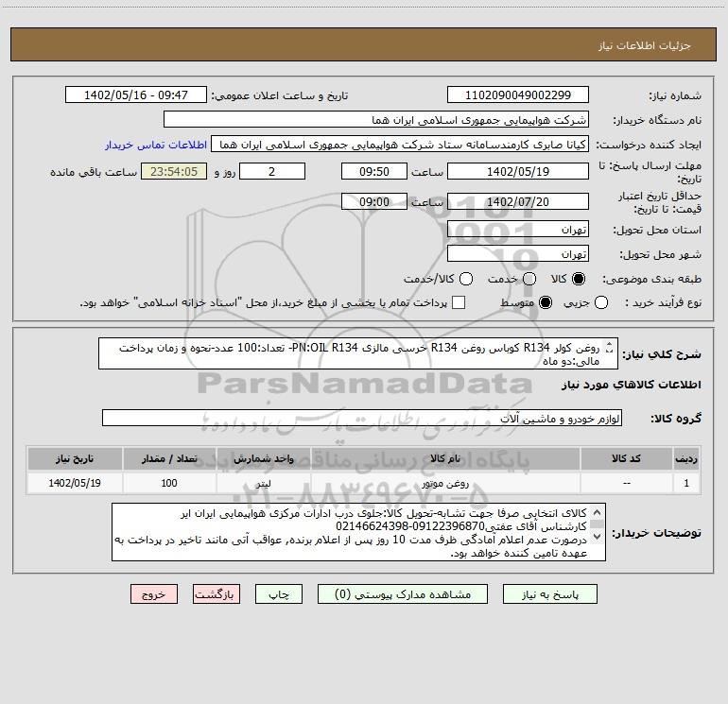Click the buyer organization name field
The image size is (728, 704).
376,120
